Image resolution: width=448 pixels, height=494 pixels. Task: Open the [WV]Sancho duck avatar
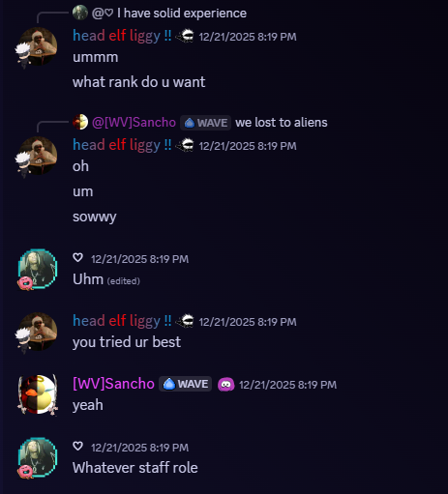pos(38,394)
